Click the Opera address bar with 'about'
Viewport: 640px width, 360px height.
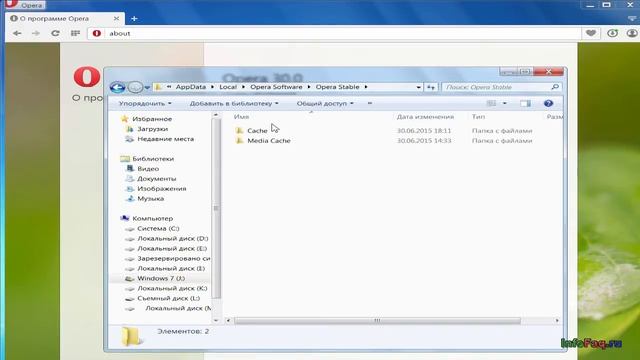[335, 33]
